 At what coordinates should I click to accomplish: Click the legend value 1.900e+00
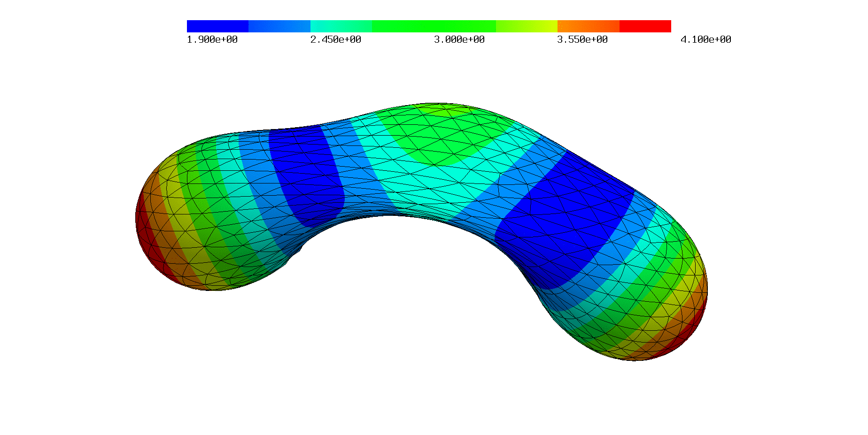click(212, 40)
